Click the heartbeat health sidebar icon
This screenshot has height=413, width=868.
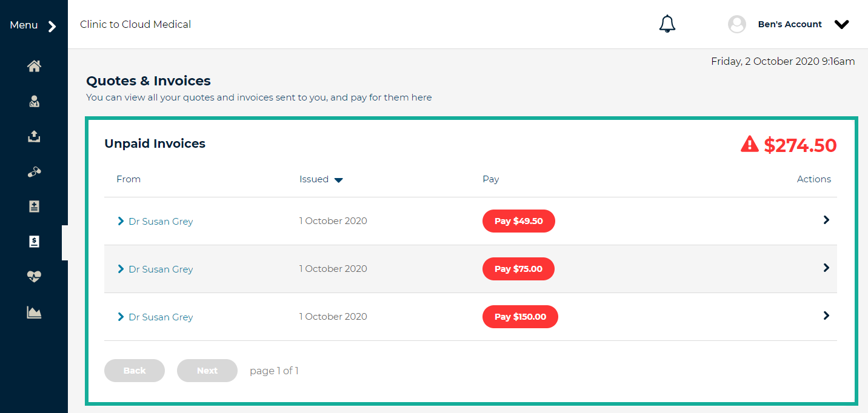point(34,277)
